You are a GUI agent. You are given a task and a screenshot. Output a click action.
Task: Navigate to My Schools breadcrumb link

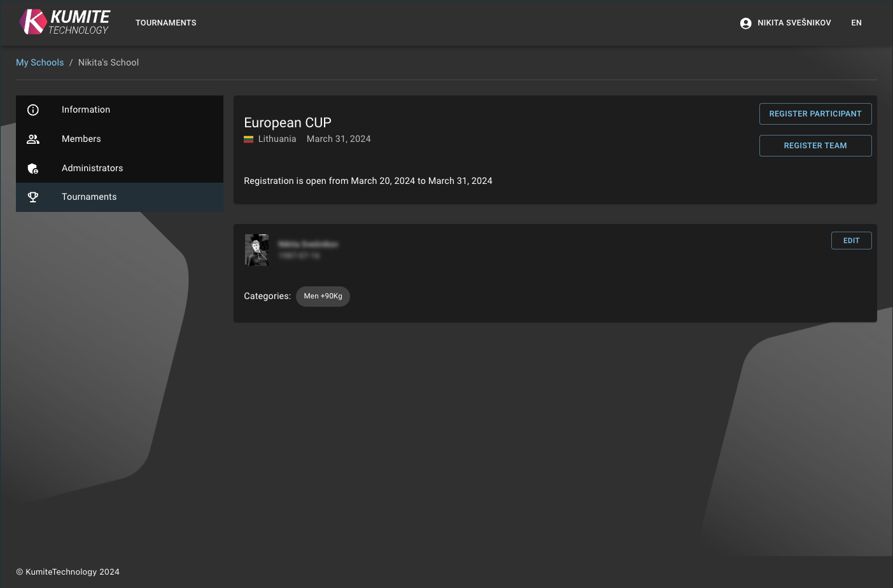pyautogui.click(x=39, y=62)
